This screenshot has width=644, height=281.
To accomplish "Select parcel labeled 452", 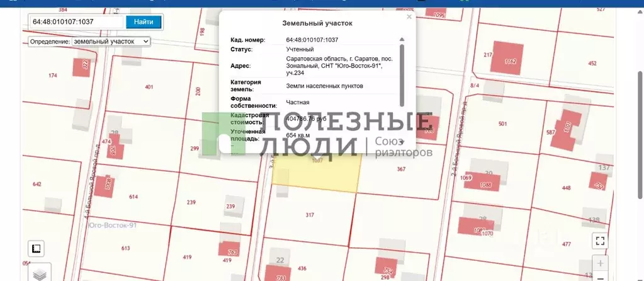I will coord(592,63).
